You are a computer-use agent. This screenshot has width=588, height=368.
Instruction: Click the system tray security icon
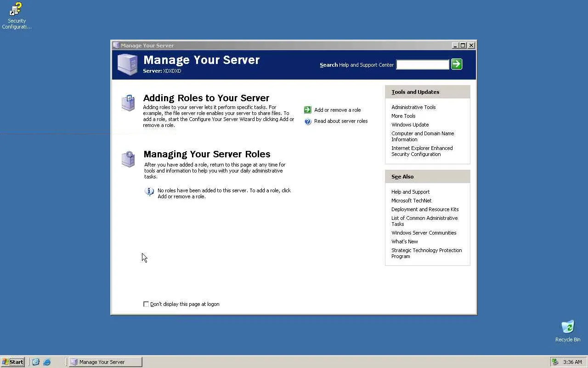point(555,362)
